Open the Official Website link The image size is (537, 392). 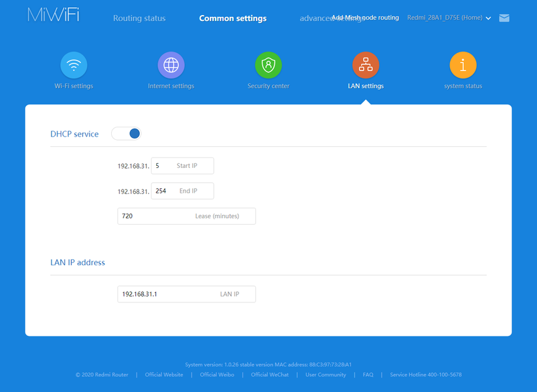click(164, 374)
